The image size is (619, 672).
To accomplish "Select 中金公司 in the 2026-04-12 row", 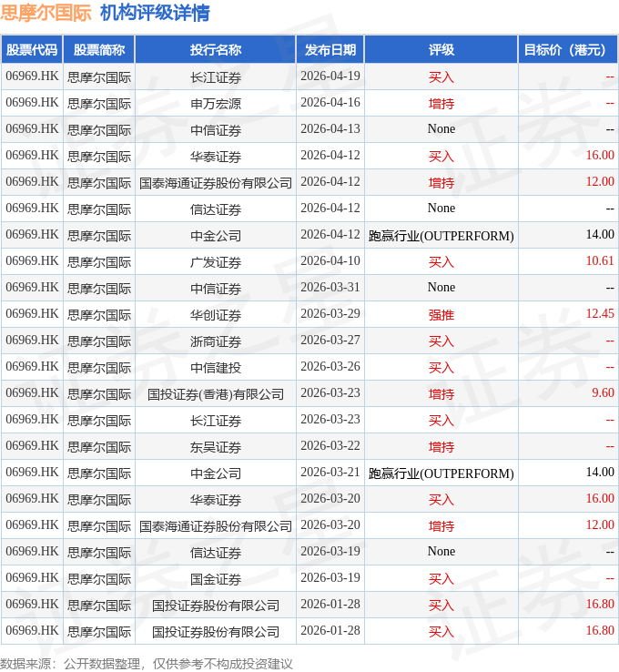I will pos(216,236).
